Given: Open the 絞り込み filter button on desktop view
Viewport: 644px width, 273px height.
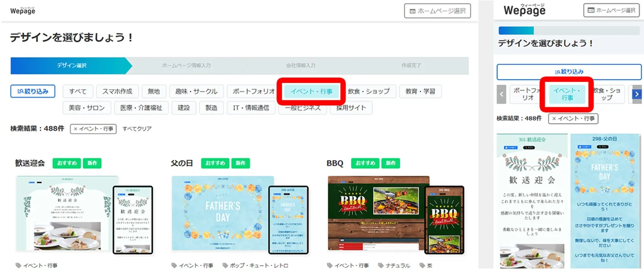Looking at the screenshot, I should [x=33, y=91].
